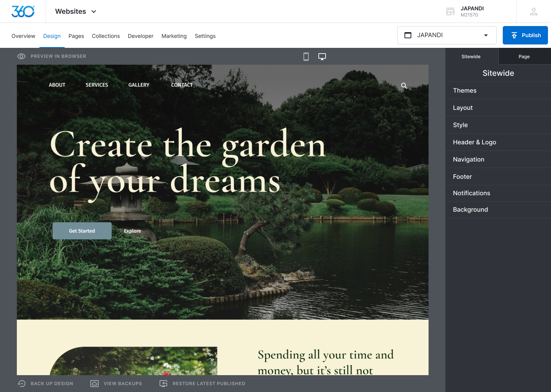551x392 pixels.
Task: Click the Explore link in preview
Action: coord(132,231)
